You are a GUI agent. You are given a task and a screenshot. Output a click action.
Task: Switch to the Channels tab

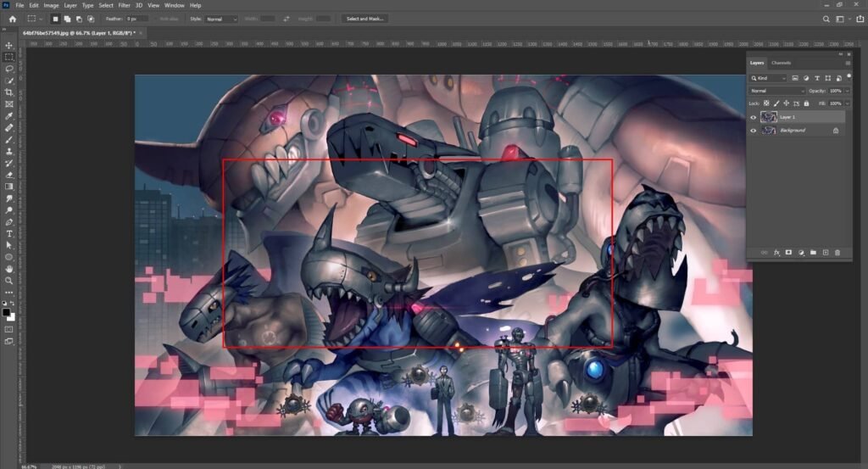(781, 63)
